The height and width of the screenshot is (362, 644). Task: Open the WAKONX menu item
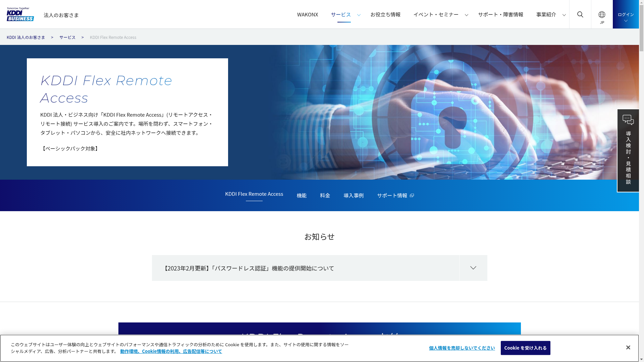308,14
